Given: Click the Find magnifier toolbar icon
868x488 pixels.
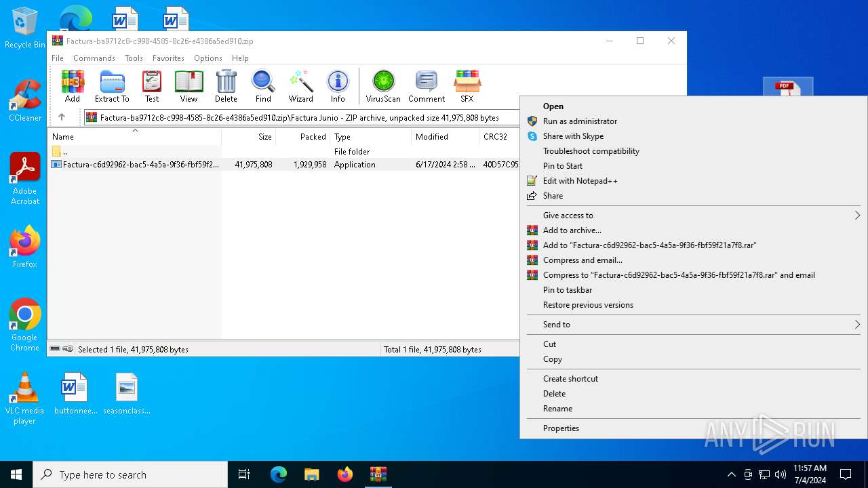Looking at the screenshot, I should 263,87.
